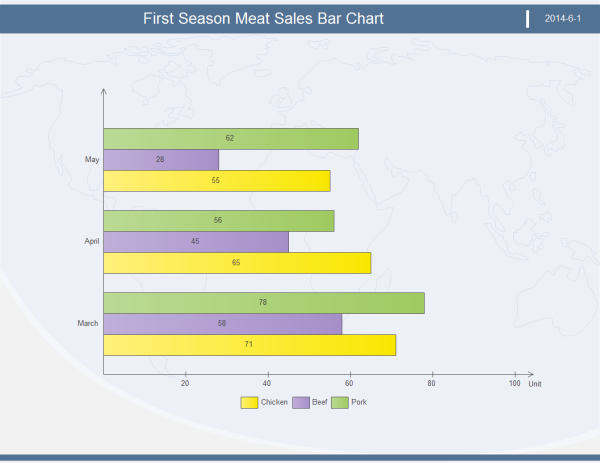The width and height of the screenshot is (600, 463).
Task: Click the April Chicken bar labeled 65
Action: (x=237, y=263)
